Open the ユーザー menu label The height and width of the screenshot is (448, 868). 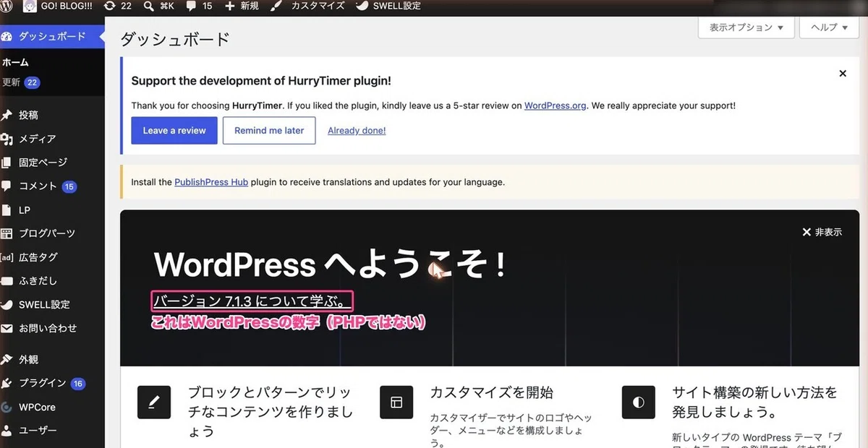point(38,431)
